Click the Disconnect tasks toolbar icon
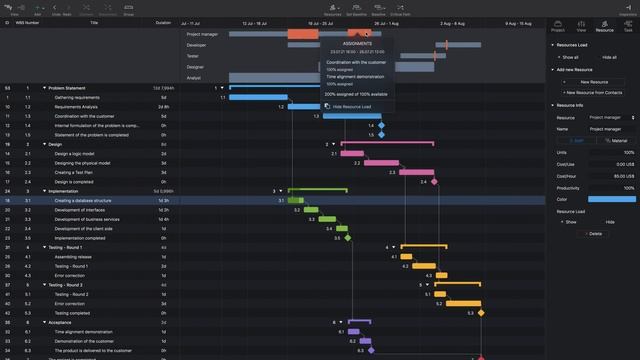 (x=108, y=7)
